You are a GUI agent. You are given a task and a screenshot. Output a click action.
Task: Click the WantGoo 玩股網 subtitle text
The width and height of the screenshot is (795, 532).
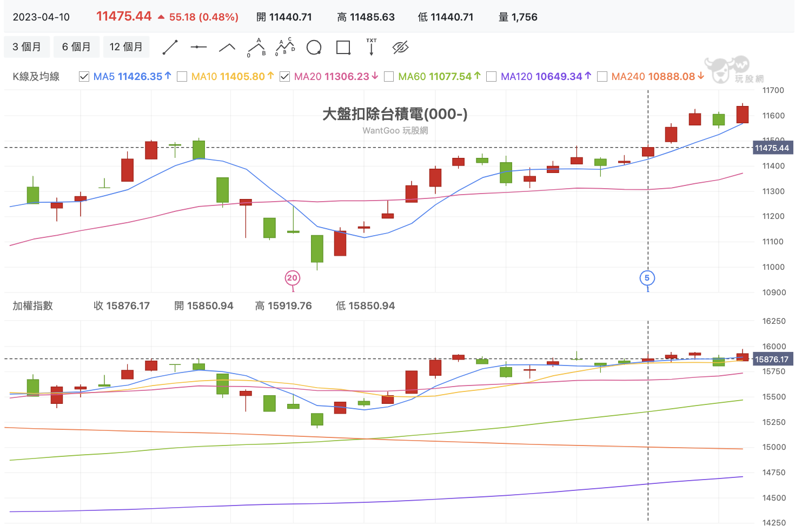[395, 130]
